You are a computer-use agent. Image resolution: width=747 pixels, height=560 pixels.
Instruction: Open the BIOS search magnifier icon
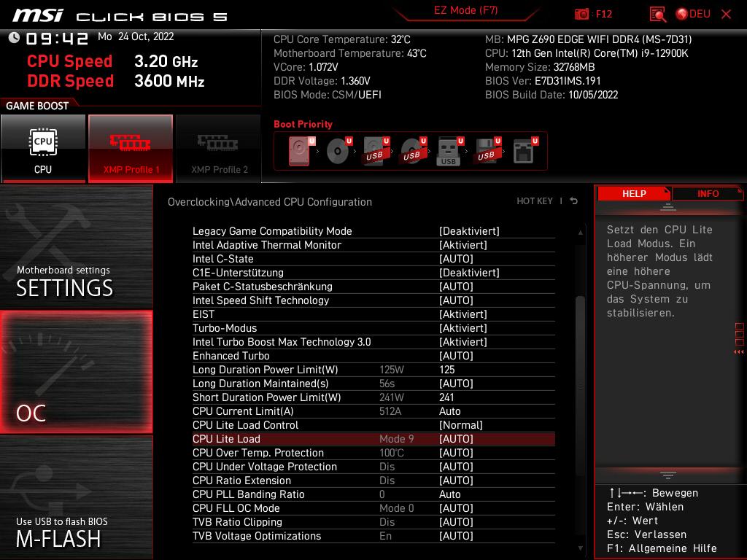[x=658, y=15]
